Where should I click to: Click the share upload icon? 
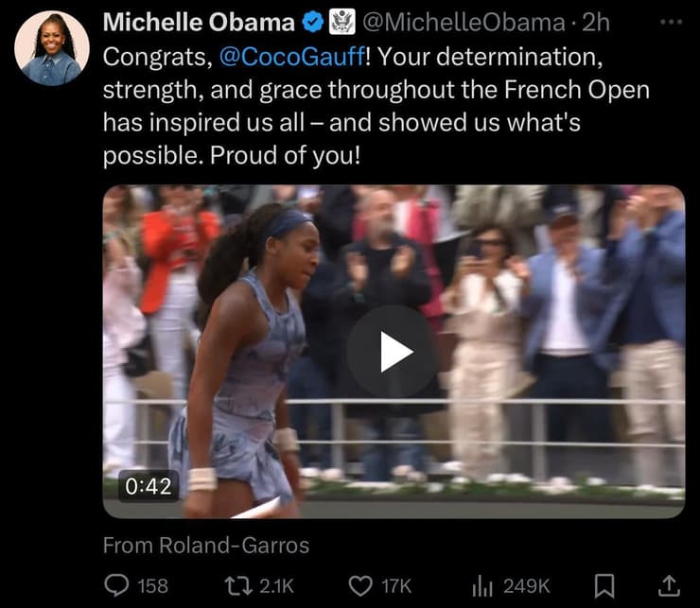click(x=669, y=586)
